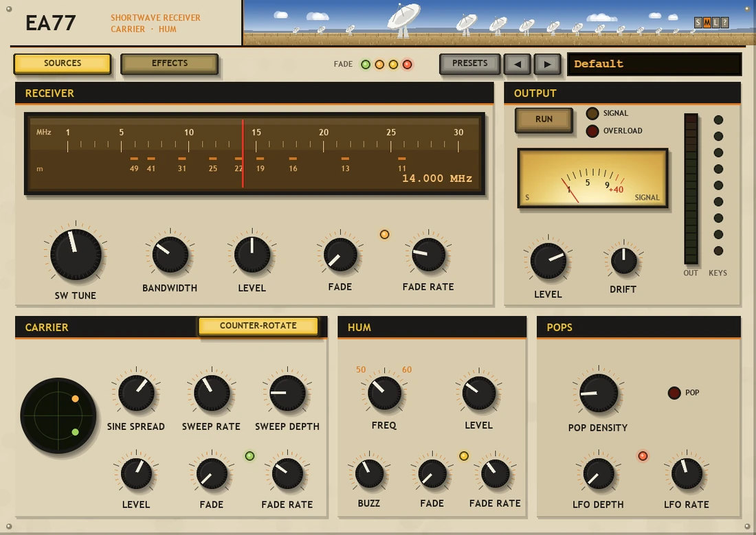756x535 pixels.
Task: Click the signal strength VU meter
Action: pyautogui.click(x=592, y=179)
